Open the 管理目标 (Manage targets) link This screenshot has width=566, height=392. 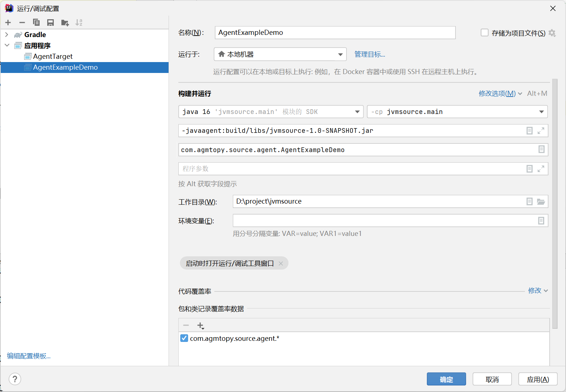(369, 54)
